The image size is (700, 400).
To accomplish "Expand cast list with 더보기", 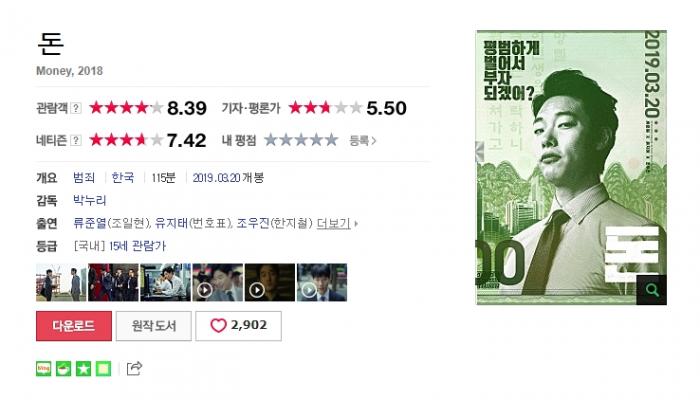I will (x=333, y=223).
